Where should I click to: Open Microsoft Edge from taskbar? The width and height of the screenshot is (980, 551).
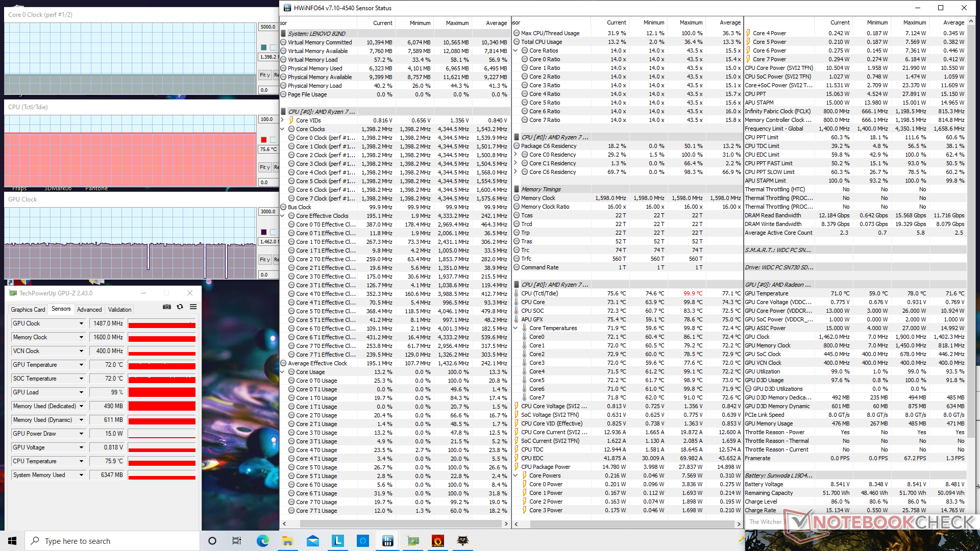click(x=263, y=541)
